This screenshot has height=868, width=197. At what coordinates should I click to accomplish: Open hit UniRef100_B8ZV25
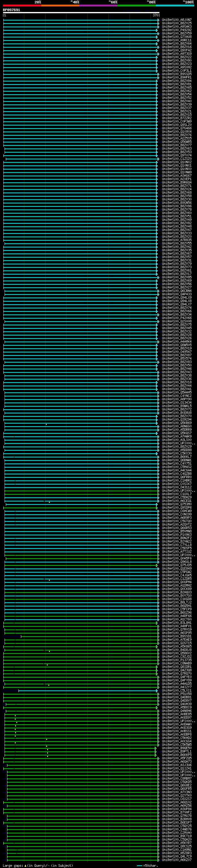pyautogui.click(x=176, y=23)
